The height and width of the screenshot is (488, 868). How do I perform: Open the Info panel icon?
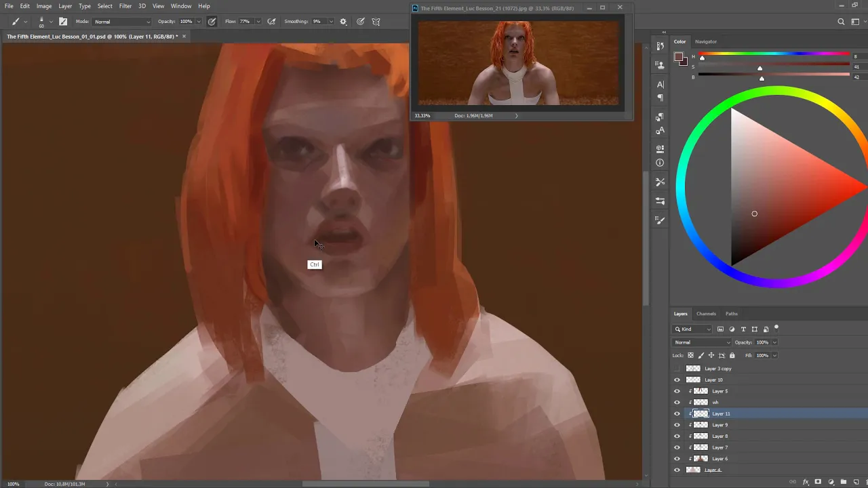[660, 163]
